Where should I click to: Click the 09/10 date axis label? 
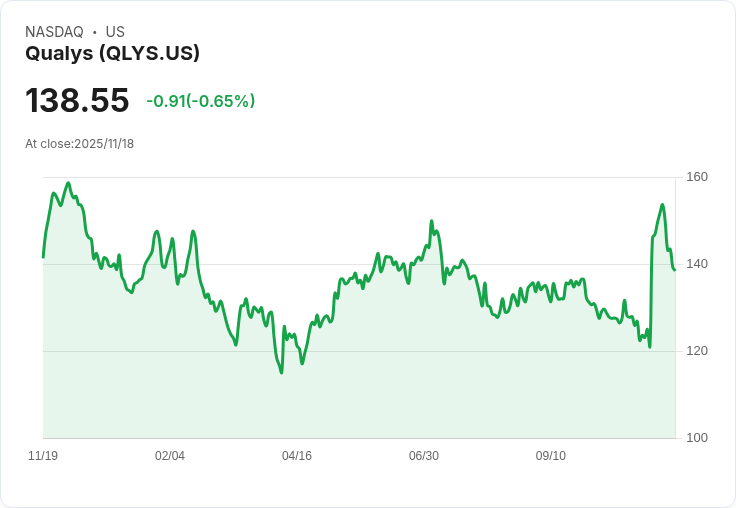tap(551, 456)
